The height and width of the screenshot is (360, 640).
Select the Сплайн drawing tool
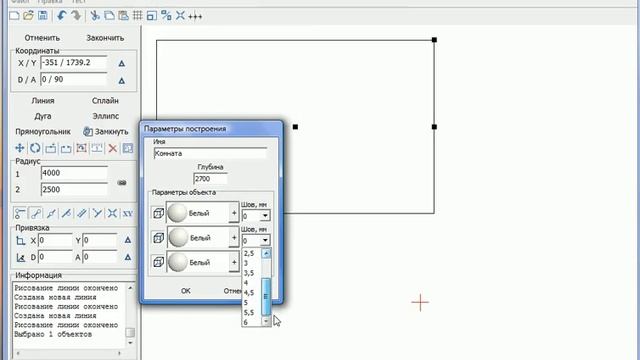pos(105,101)
